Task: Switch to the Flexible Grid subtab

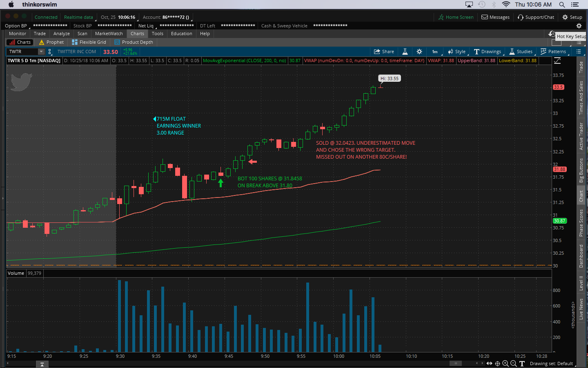Action: click(x=89, y=42)
